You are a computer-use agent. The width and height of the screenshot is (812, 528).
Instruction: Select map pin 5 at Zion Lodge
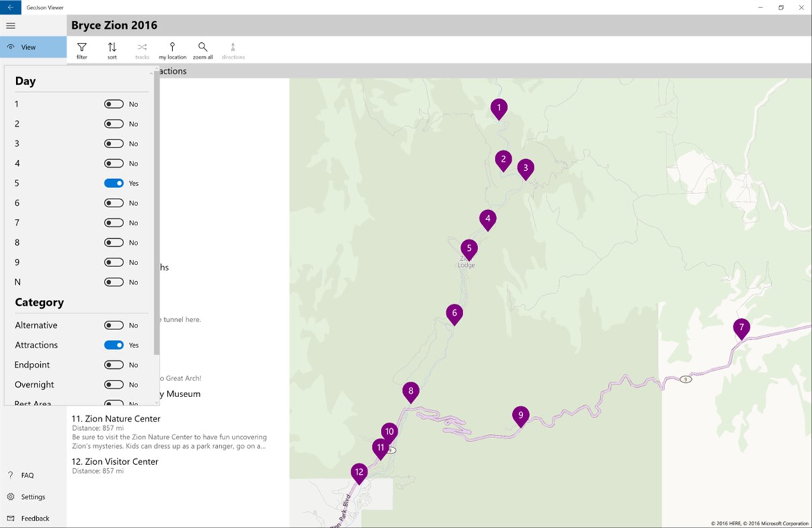(469, 249)
